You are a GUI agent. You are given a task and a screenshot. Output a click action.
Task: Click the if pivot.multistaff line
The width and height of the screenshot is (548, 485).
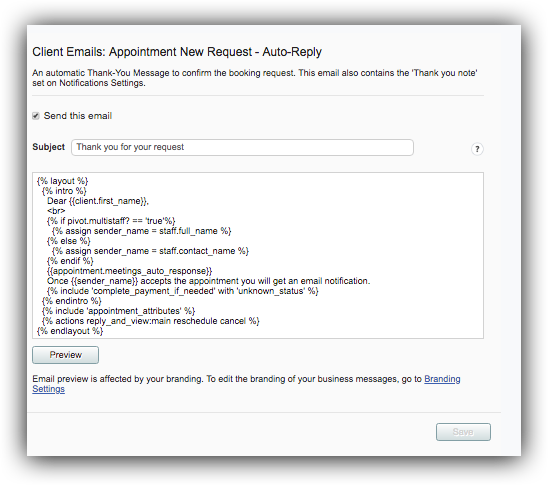click(x=111, y=221)
